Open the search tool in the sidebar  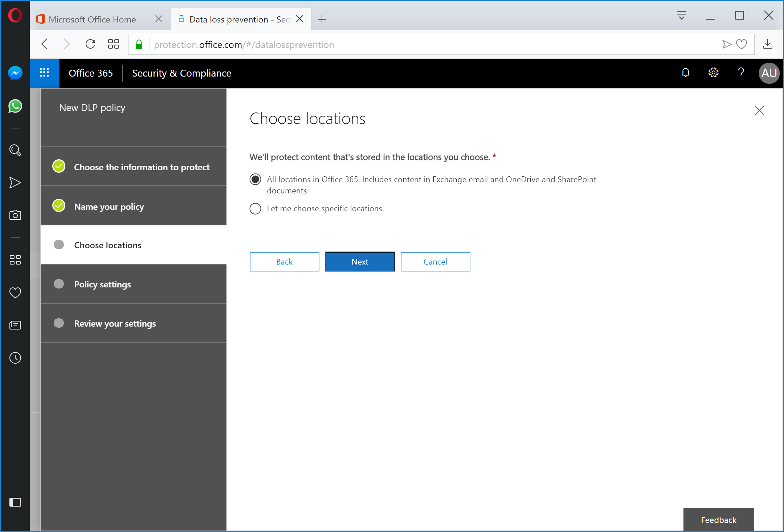pyautogui.click(x=15, y=150)
